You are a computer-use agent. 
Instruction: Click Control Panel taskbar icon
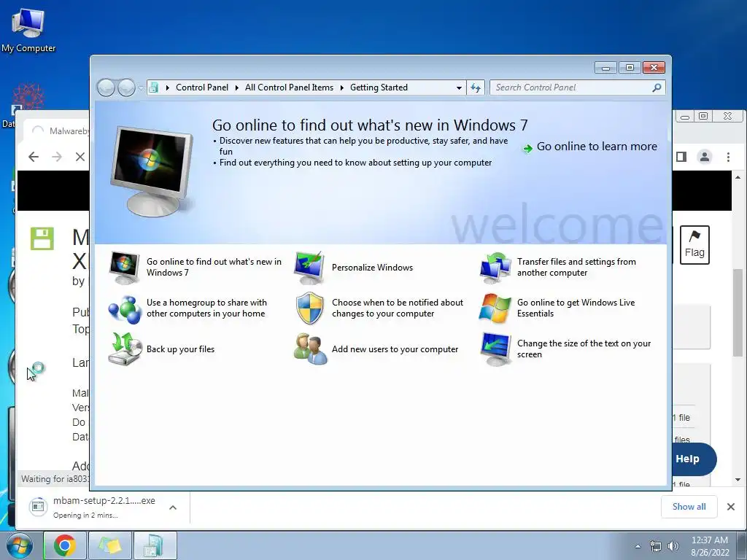click(x=155, y=545)
